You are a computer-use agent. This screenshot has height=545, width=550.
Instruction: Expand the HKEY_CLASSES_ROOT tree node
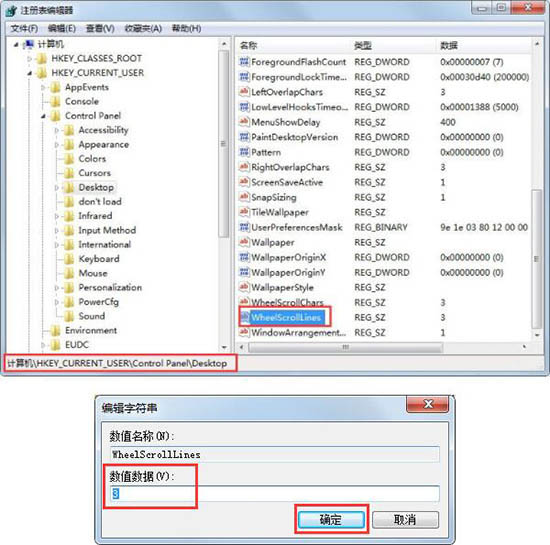pyautogui.click(x=30, y=59)
